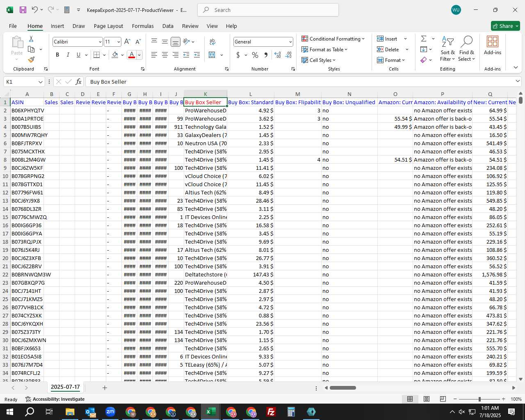
Task: Decrease decimal places
Action: pos(288,55)
